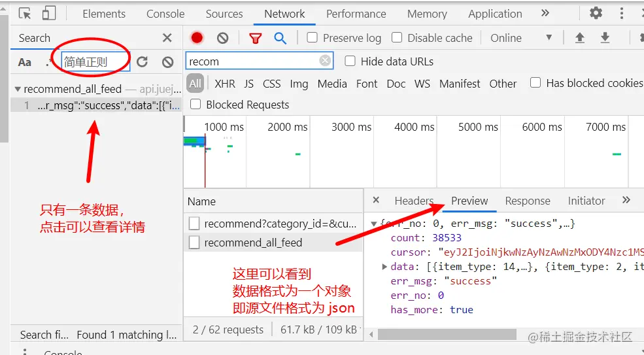Filter requests by Doc

click(396, 84)
